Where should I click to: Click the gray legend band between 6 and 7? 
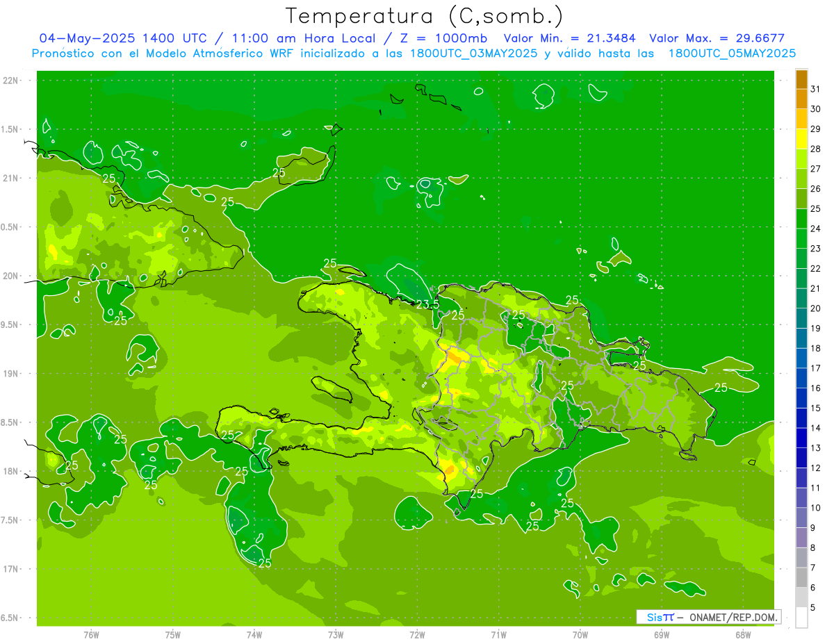tap(801, 577)
